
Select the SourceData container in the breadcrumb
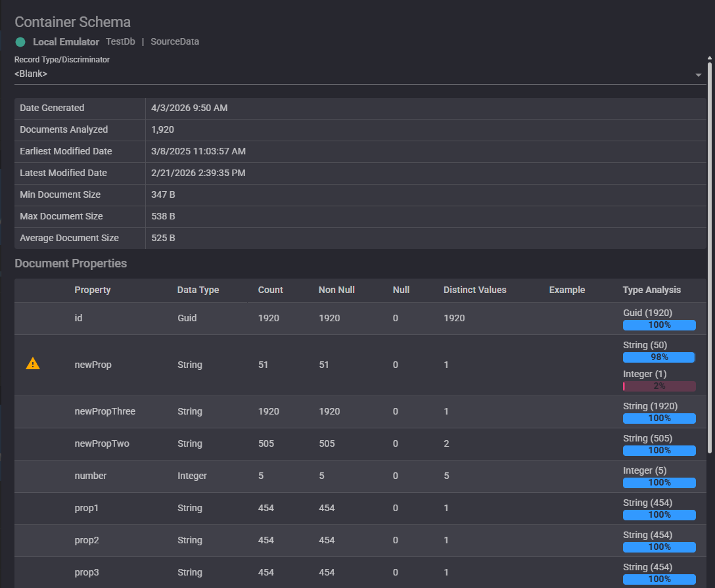pos(174,41)
